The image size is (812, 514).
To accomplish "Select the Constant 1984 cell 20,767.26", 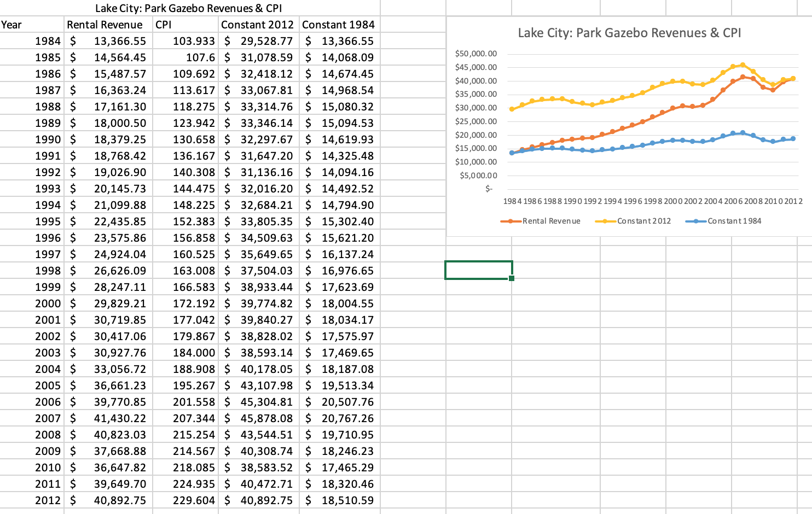I will [x=340, y=418].
